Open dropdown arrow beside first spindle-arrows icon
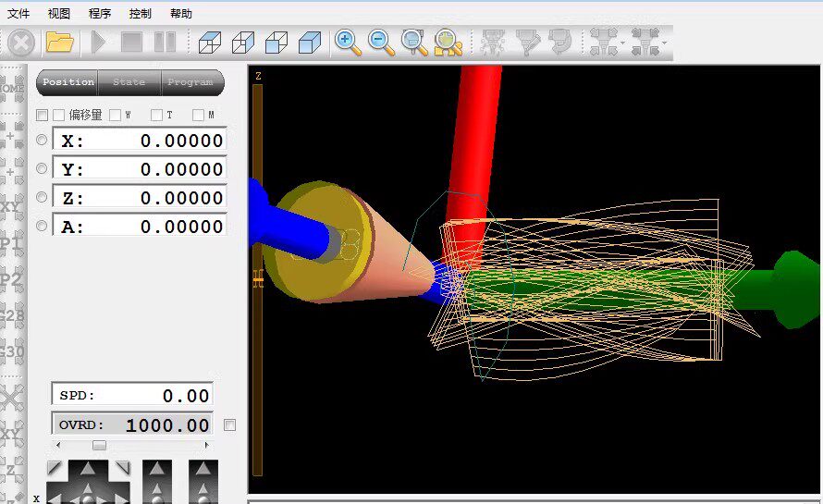Viewport: 823px width, 504px height. (622, 43)
